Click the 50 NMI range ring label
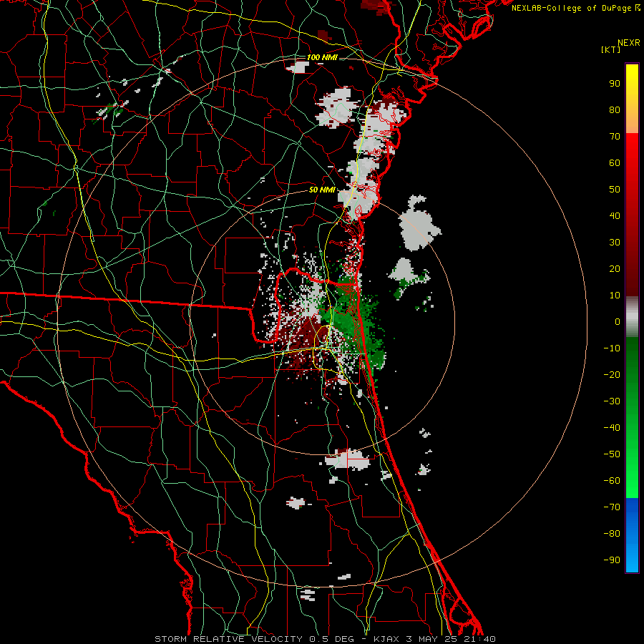Viewport: 644px width, 644px height. (322, 190)
